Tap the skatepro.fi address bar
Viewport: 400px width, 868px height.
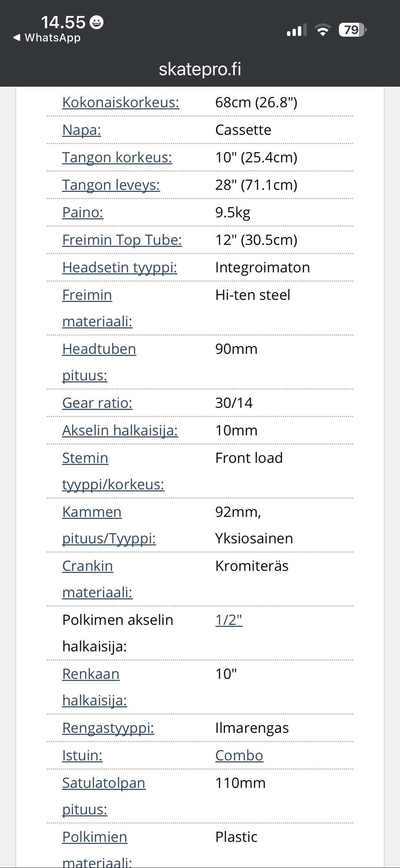click(200, 69)
